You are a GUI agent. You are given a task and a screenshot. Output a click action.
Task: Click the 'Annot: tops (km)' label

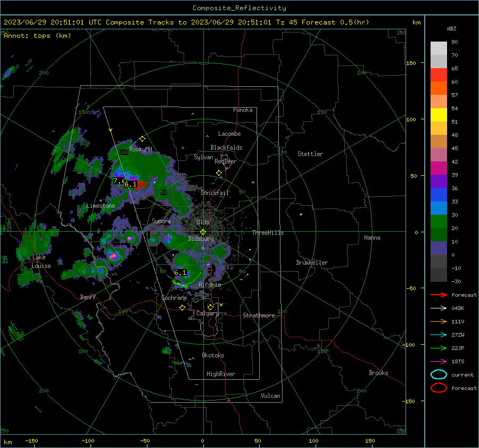coord(37,36)
